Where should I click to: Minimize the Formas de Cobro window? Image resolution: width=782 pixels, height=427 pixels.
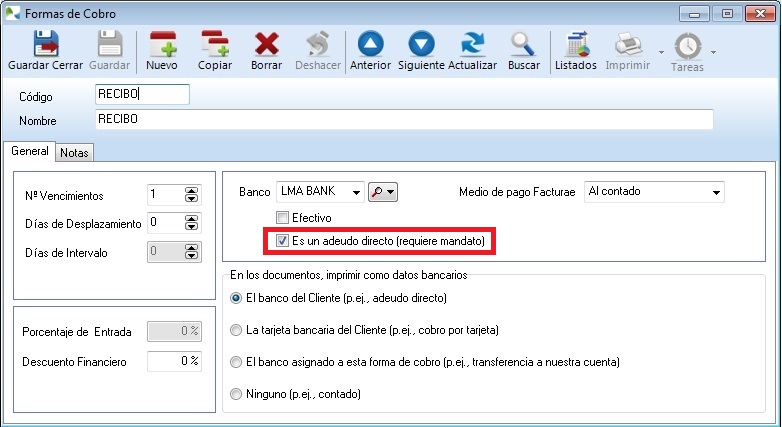(x=694, y=13)
